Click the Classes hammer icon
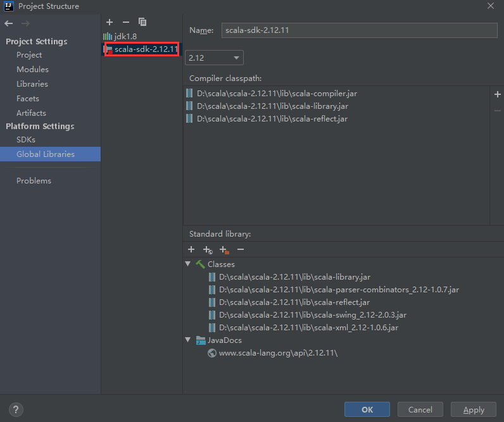Viewport: 504px width, 422px height. point(200,264)
